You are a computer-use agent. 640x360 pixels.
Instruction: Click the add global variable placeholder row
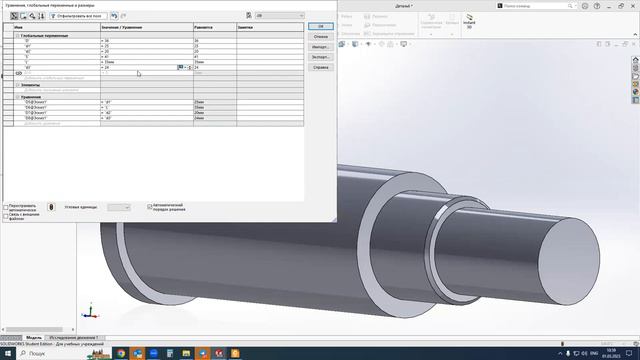click(57, 78)
